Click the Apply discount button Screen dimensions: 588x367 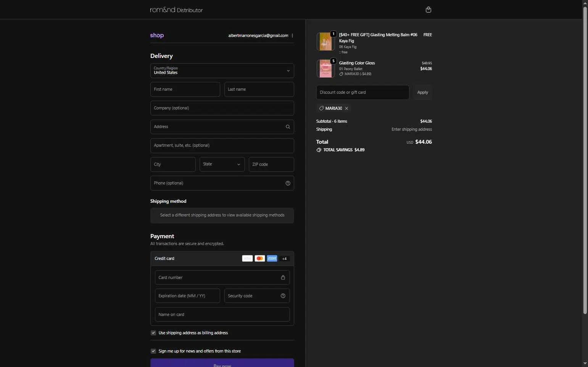coord(422,92)
